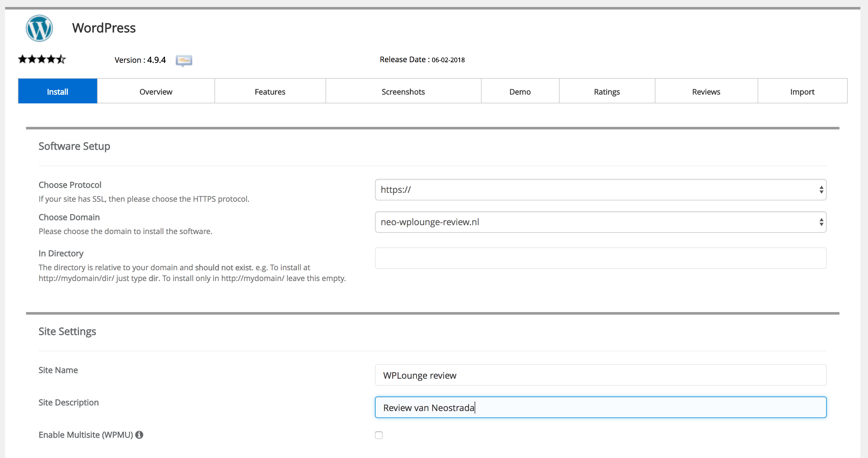Image resolution: width=868 pixels, height=458 pixels.
Task: Click the Site Name field
Action: [x=601, y=375]
